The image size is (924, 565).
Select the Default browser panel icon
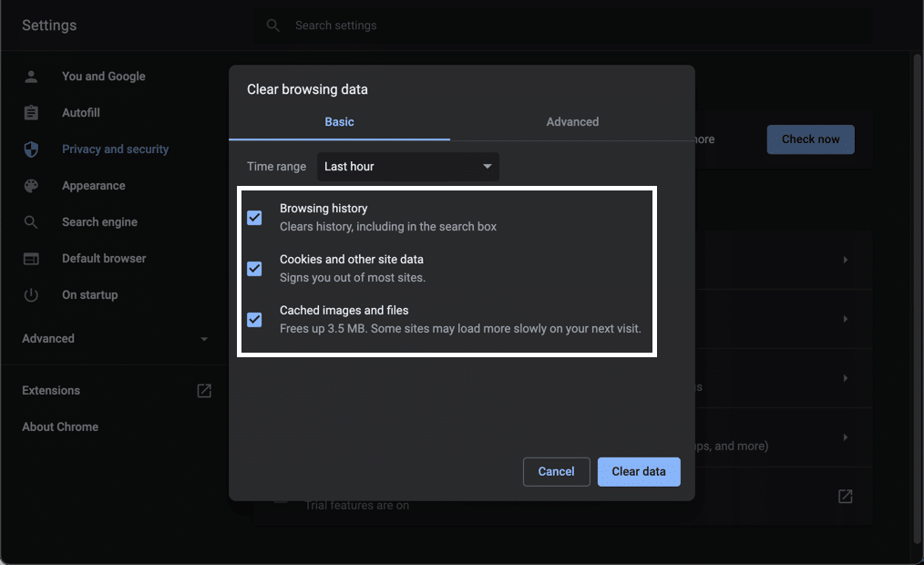[32, 258]
